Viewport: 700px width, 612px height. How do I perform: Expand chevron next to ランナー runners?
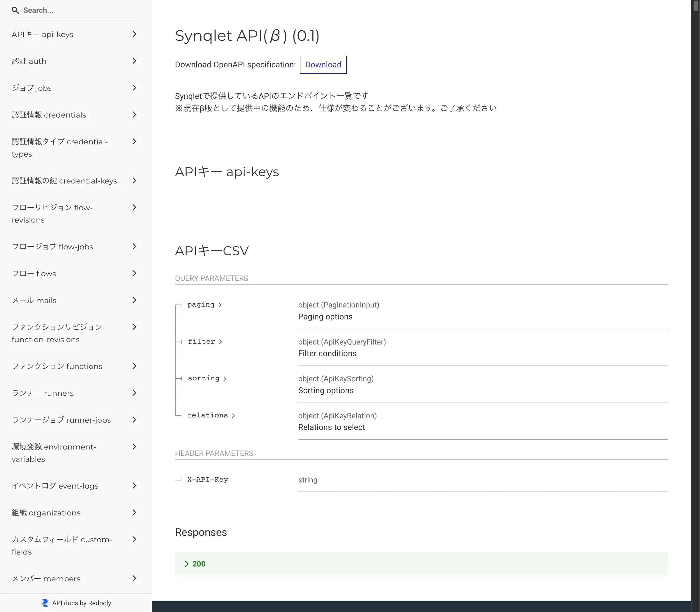pyautogui.click(x=134, y=393)
